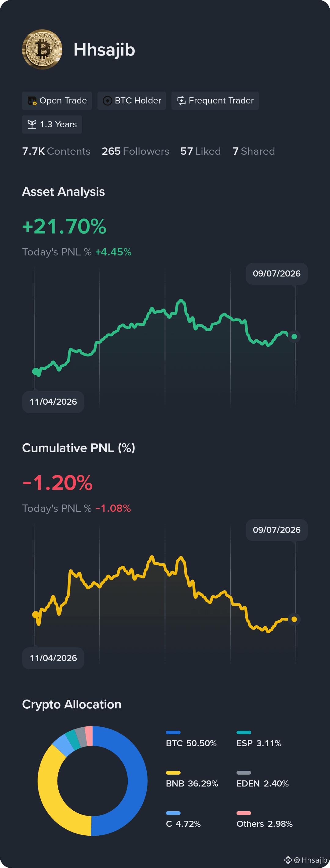330x868 pixels.
Task: Click the green end-point marker on asset chart
Action: [x=294, y=336]
